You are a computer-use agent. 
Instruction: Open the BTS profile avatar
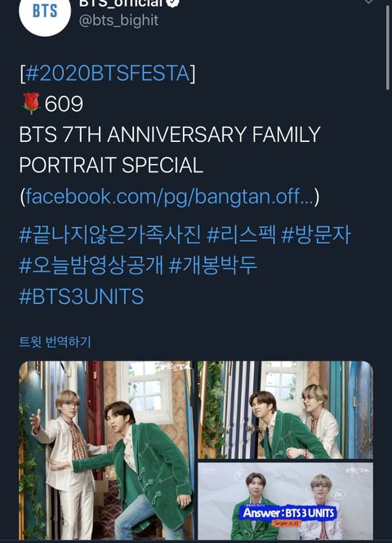pyautogui.click(x=45, y=13)
